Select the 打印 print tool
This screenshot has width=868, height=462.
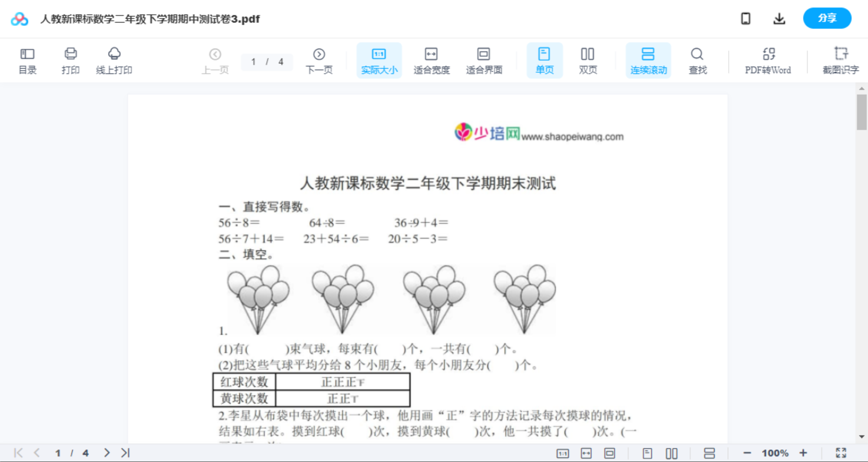point(71,60)
